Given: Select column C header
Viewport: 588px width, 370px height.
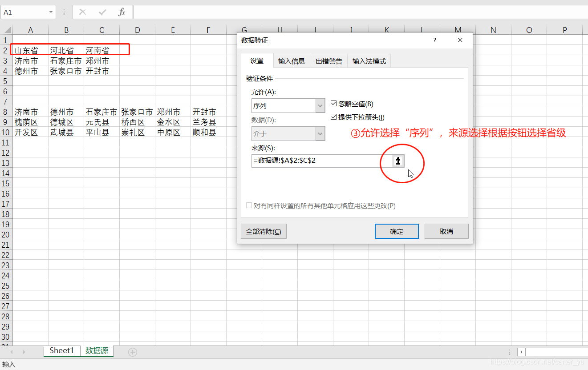Looking at the screenshot, I should pyautogui.click(x=101, y=30).
